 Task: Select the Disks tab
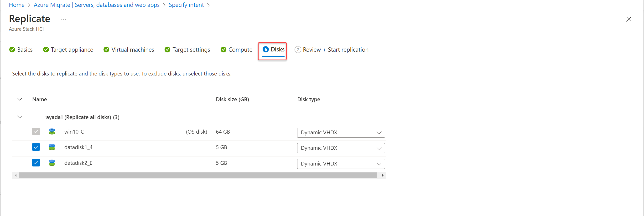pyautogui.click(x=273, y=50)
